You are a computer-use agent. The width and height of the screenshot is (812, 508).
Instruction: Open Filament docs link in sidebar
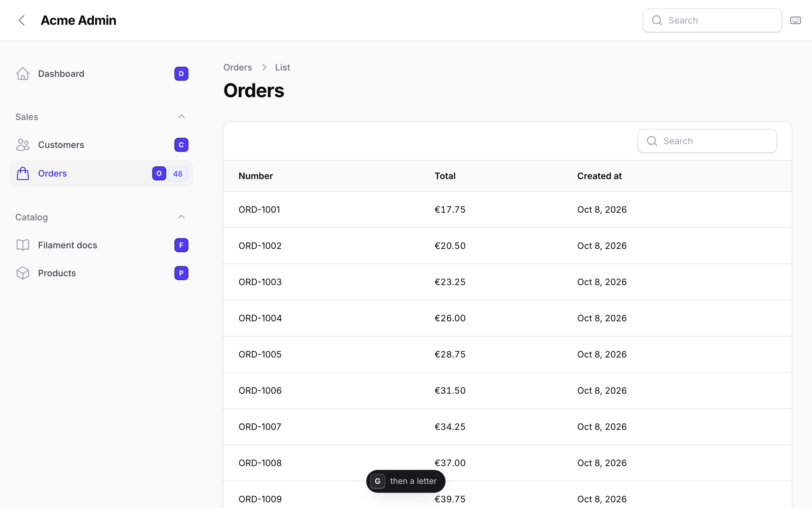coord(101,245)
